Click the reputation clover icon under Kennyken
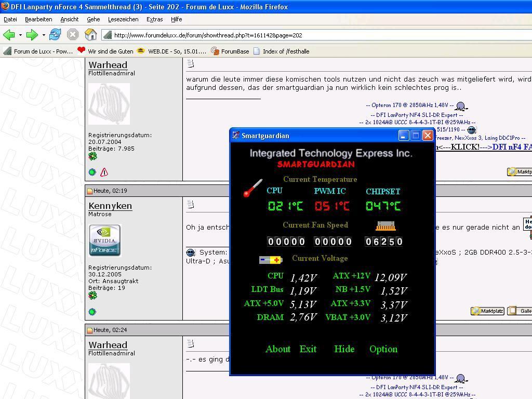Viewport: 532px width, 399px height. [x=92, y=296]
